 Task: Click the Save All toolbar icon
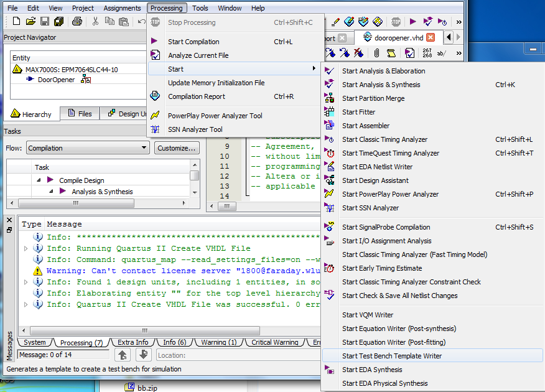click(x=59, y=22)
